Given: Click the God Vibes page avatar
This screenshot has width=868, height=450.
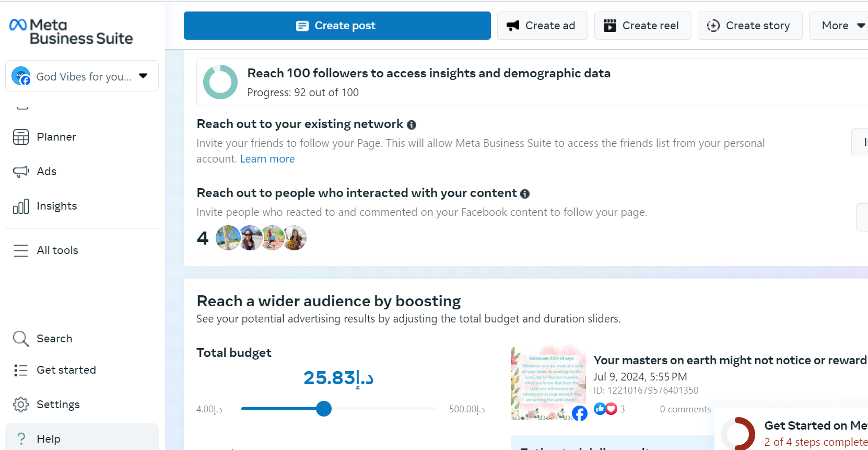Looking at the screenshot, I should point(21,76).
